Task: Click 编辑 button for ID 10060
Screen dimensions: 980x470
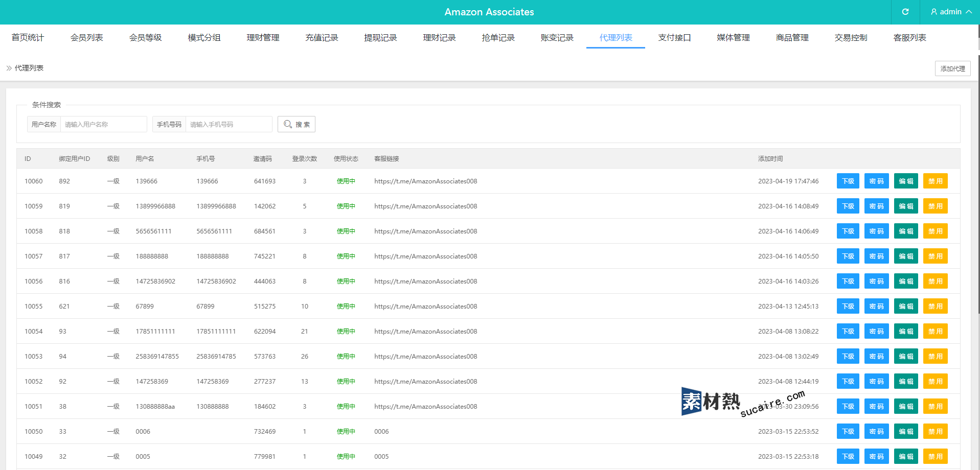Action: [906, 181]
